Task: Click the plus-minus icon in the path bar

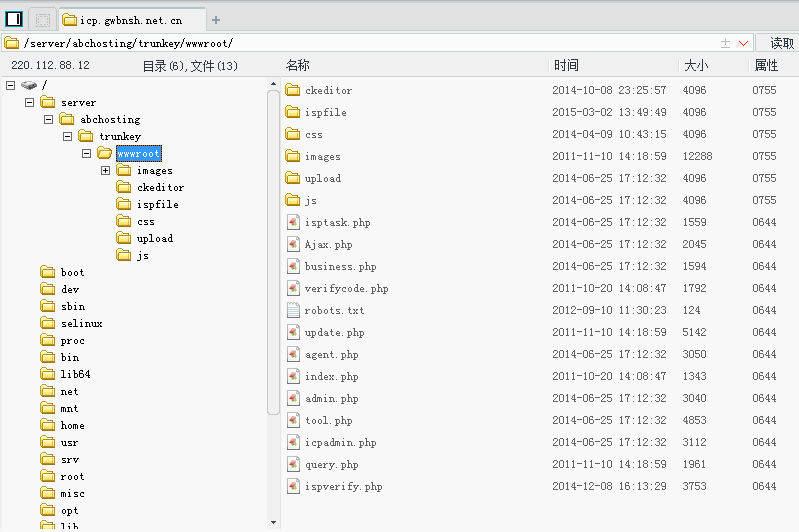Action: click(726, 43)
